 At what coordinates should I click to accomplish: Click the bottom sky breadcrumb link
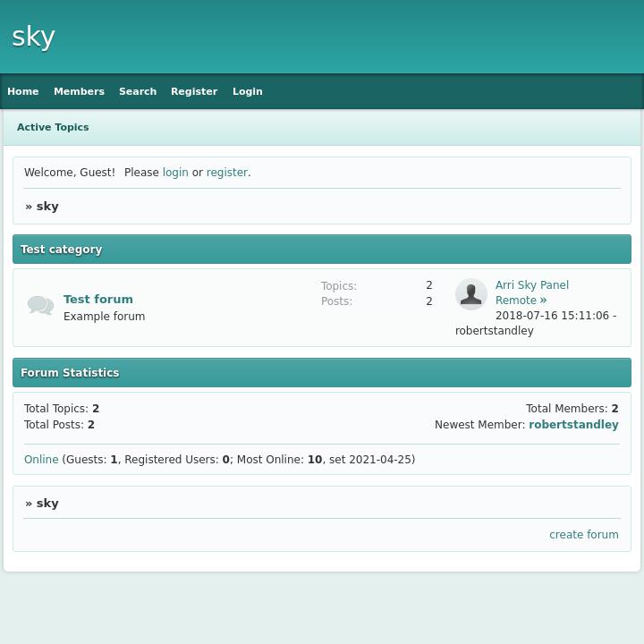[x=47, y=504]
